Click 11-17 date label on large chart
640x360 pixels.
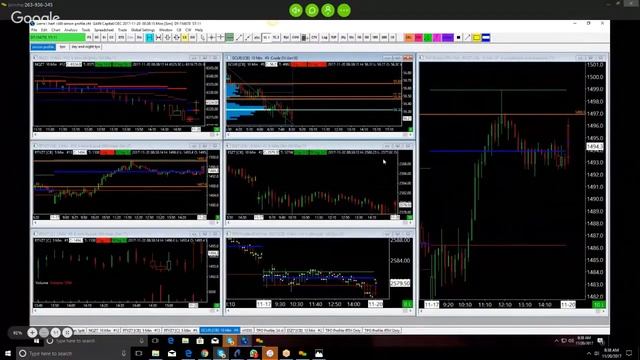[431, 304]
